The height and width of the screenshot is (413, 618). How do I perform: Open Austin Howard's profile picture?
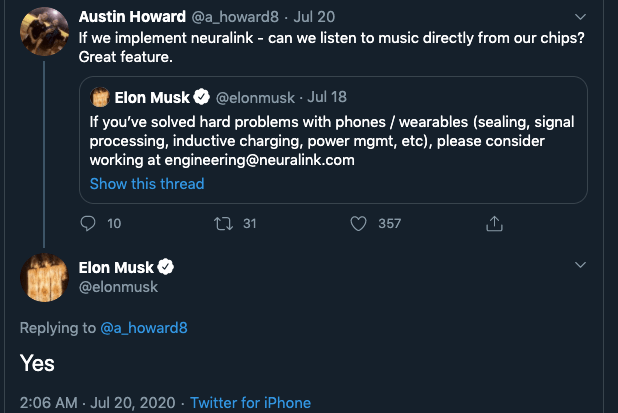point(45,32)
